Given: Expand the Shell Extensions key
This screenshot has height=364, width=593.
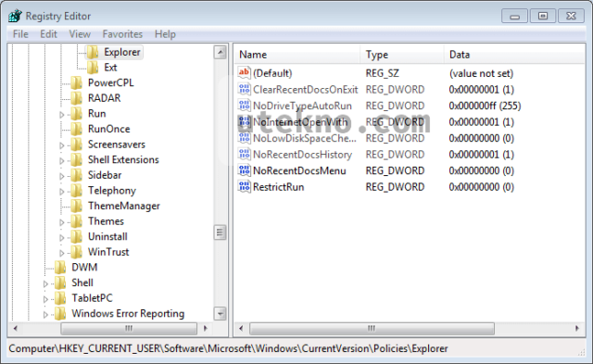Looking at the screenshot, I should tap(62, 160).
